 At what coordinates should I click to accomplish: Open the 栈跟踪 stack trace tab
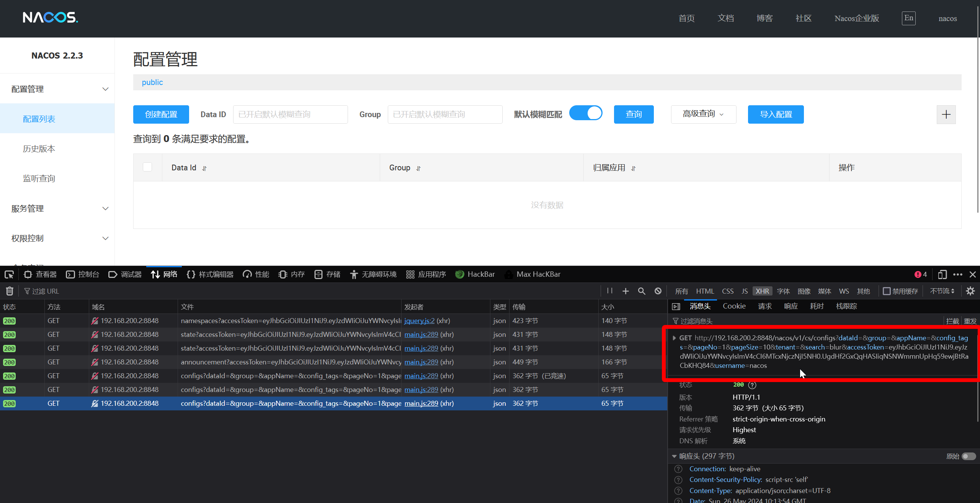click(846, 306)
